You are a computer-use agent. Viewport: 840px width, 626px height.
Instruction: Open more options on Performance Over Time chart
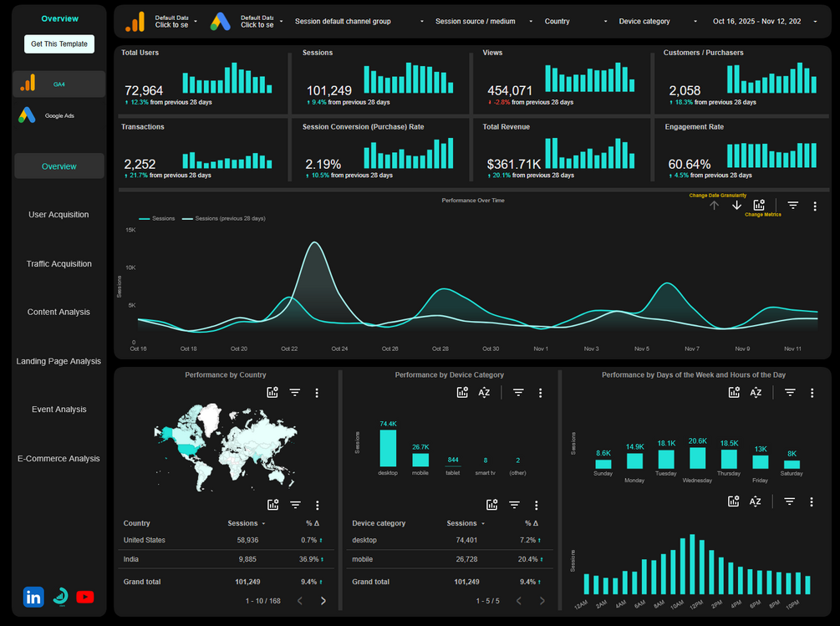(815, 206)
